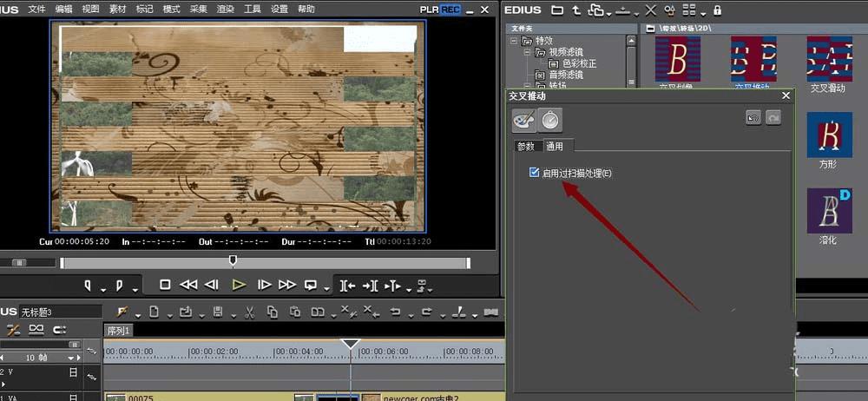Uncheck 启用过扫描处理 checkbox

click(x=534, y=174)
